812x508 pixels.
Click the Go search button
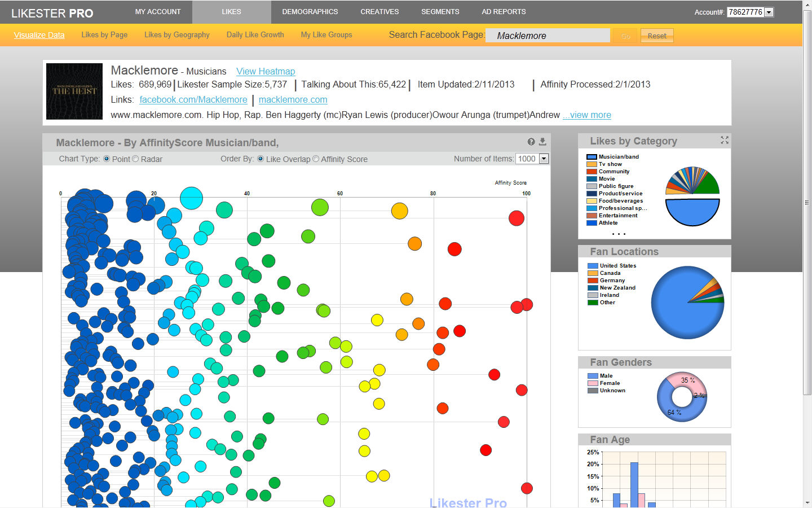click(625, 36)
